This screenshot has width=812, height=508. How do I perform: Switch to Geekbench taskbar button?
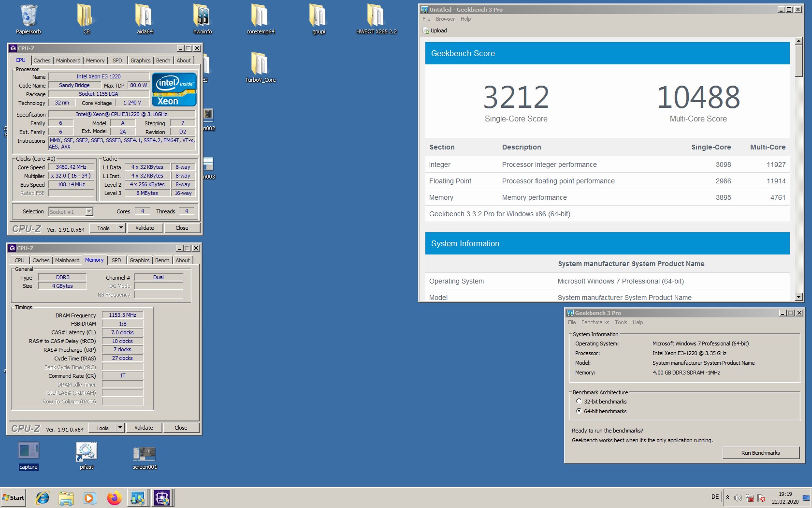point(138,497)
